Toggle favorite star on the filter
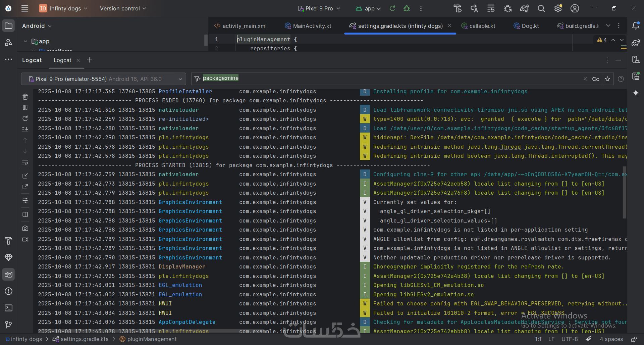 tap(607, 79)
